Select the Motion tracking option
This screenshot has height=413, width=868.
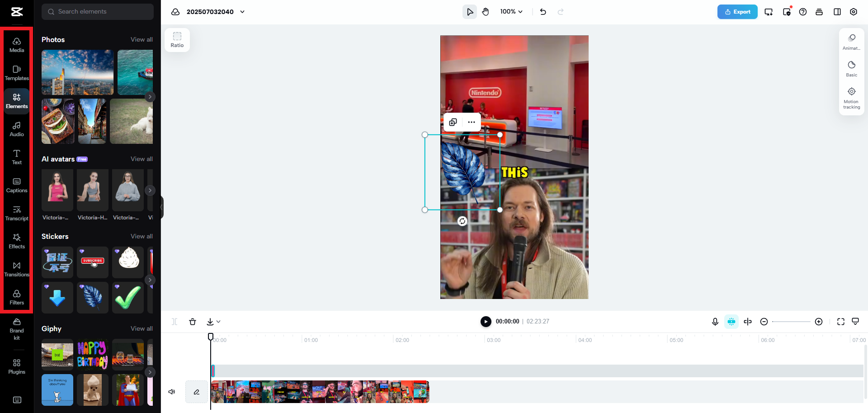coord(852,96)
